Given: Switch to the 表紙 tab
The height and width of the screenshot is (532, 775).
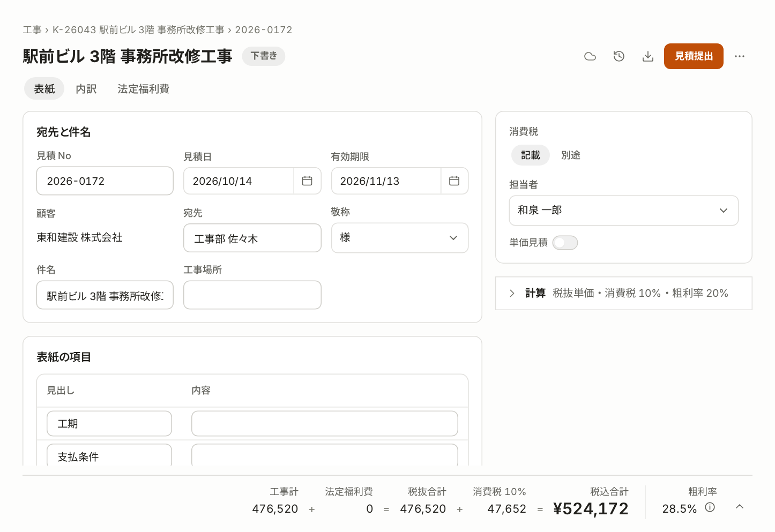Looking at the screenshot, I should coord(44,89).
